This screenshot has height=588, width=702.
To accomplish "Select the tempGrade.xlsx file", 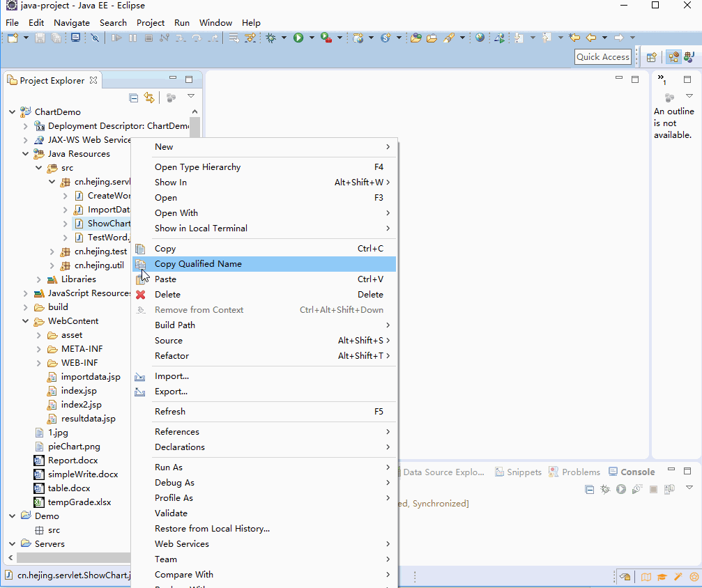I will click(x=73, y=502).
